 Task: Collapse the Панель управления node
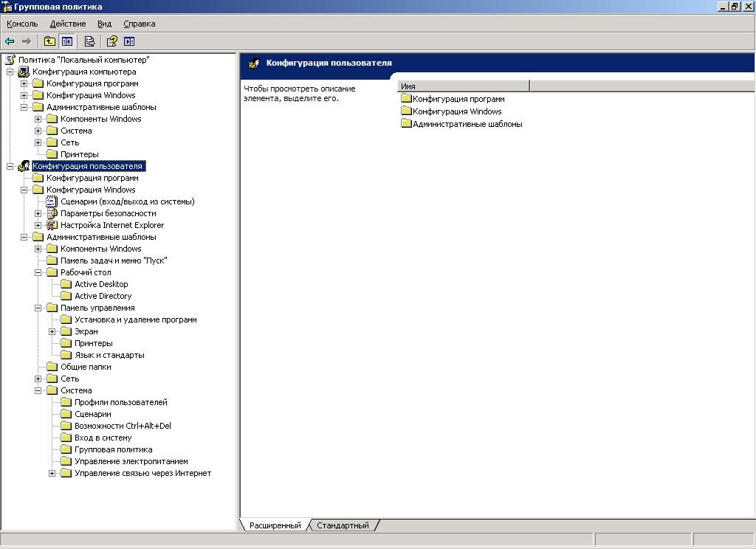(x=38, y=308)
